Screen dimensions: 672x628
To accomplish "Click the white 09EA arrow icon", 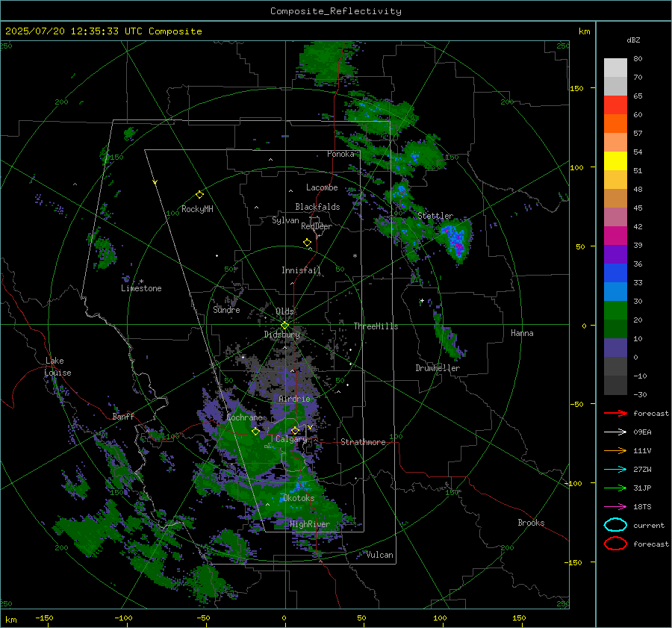I will coord(615,432).
